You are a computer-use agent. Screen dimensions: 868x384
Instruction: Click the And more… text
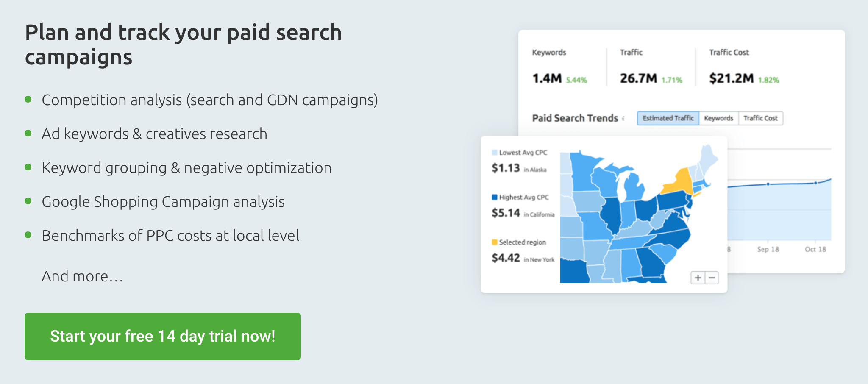tap(82, 276)
